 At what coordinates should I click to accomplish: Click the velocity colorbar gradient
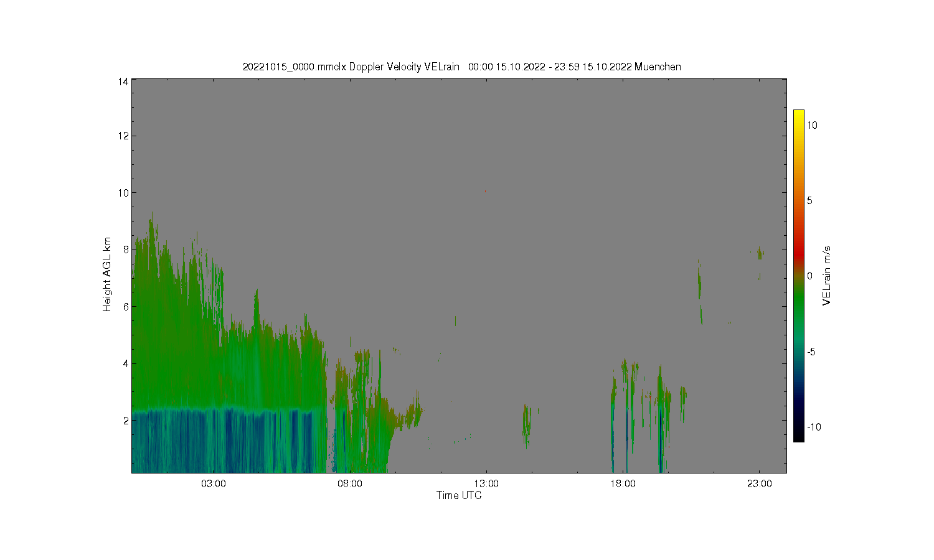(x=798, y=276)
